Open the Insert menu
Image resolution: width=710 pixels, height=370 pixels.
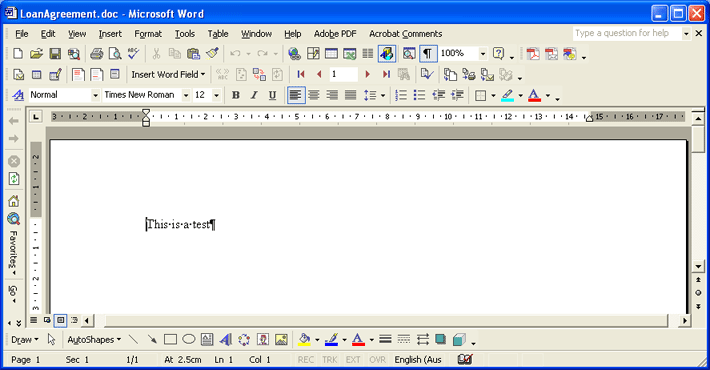coord(110,34)
